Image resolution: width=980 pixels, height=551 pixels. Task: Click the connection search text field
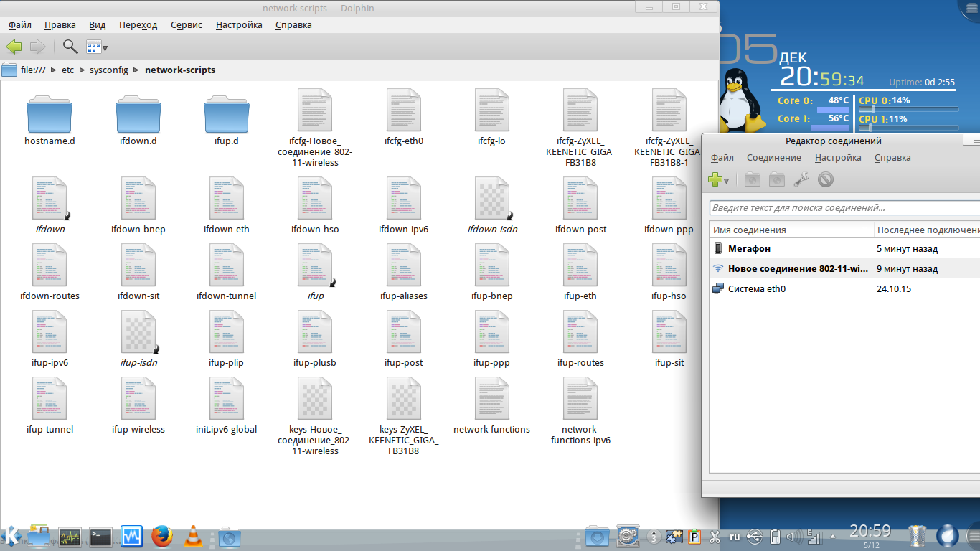click(843, 208)
